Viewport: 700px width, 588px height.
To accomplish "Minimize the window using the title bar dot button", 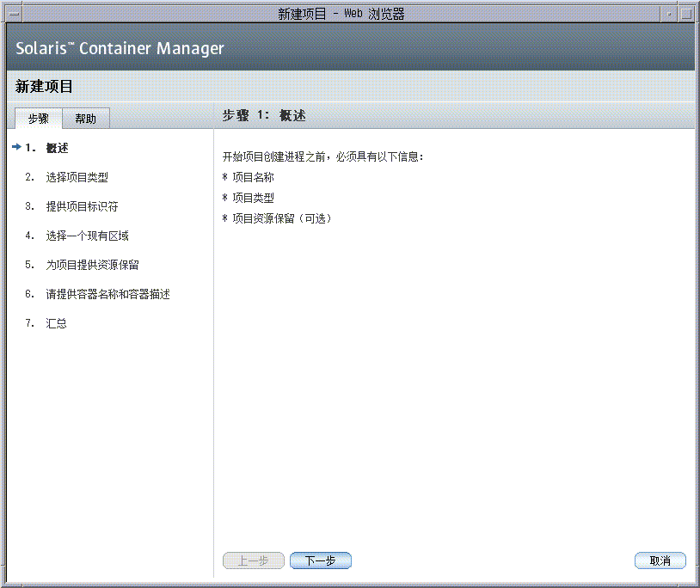I will 669,14.
